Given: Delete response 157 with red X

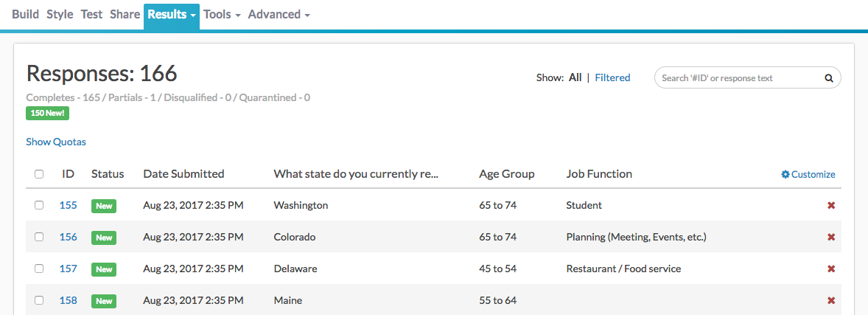Looking at the screenshot, I should point(831,269).
